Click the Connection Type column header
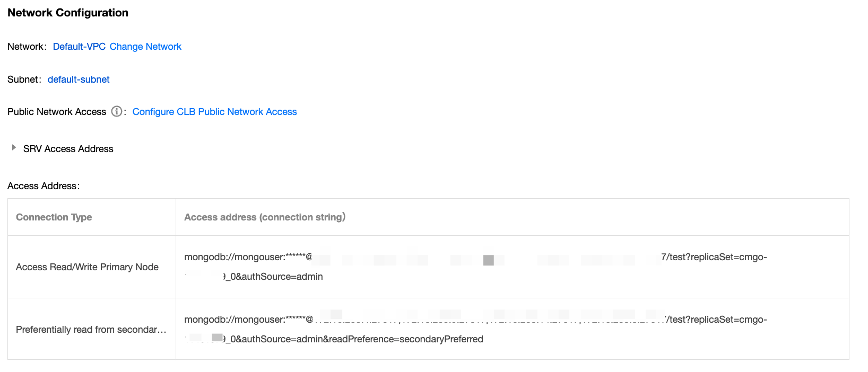868x372 pixels. pyautogui.click(x=54, y=217)
